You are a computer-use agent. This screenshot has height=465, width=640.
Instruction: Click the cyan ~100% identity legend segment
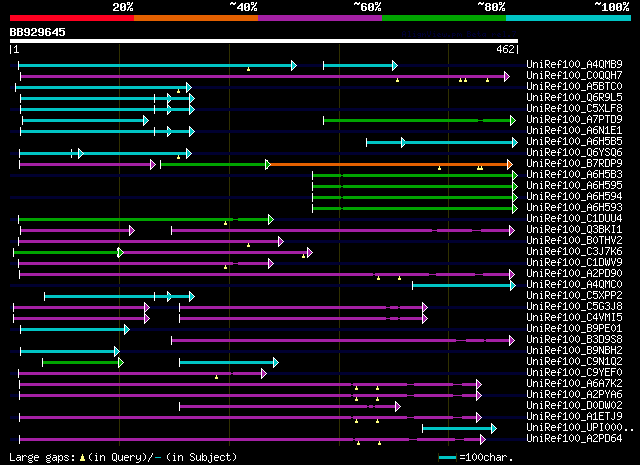(x=569, y=18)
